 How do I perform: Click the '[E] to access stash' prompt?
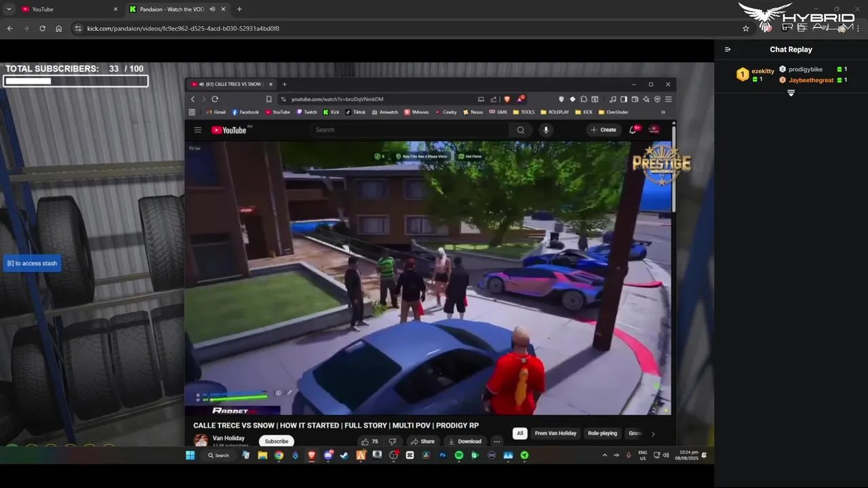32,263
